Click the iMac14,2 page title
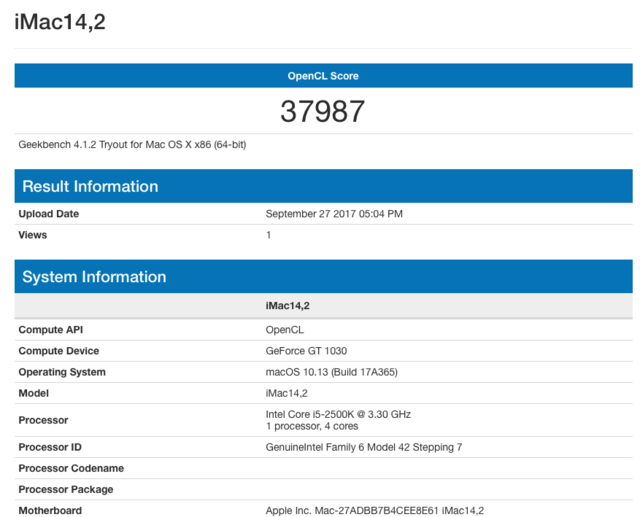Screen dimensions: 640x517 pyautogui.click(x=60, y=22)
